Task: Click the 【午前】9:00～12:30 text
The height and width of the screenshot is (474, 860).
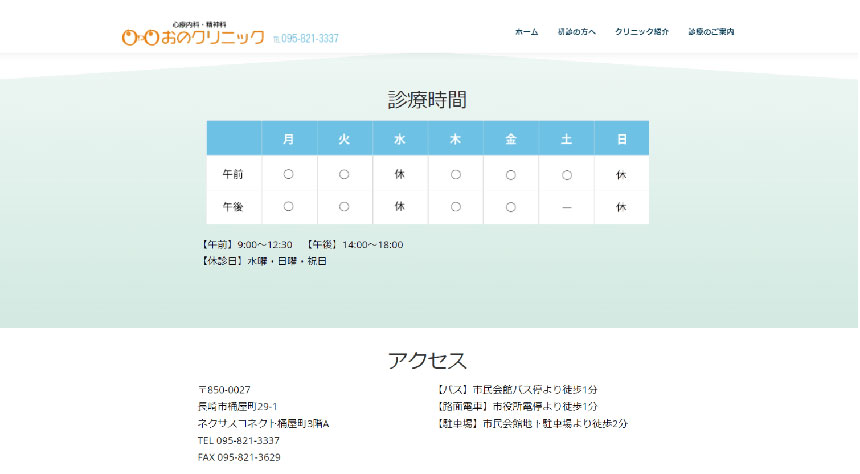Action: point(245,245)
